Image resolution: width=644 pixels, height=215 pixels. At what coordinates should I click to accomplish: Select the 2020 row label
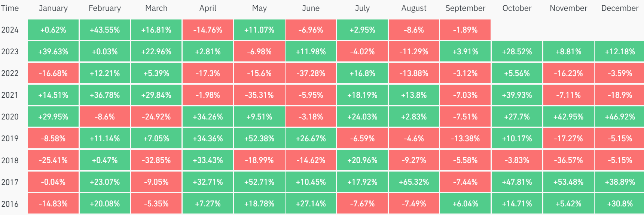tap(10, 117)
